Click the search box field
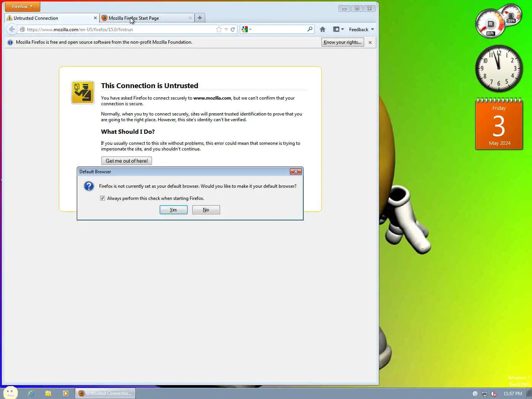Viewport: 532px width, 399px height. coord(279,29)
